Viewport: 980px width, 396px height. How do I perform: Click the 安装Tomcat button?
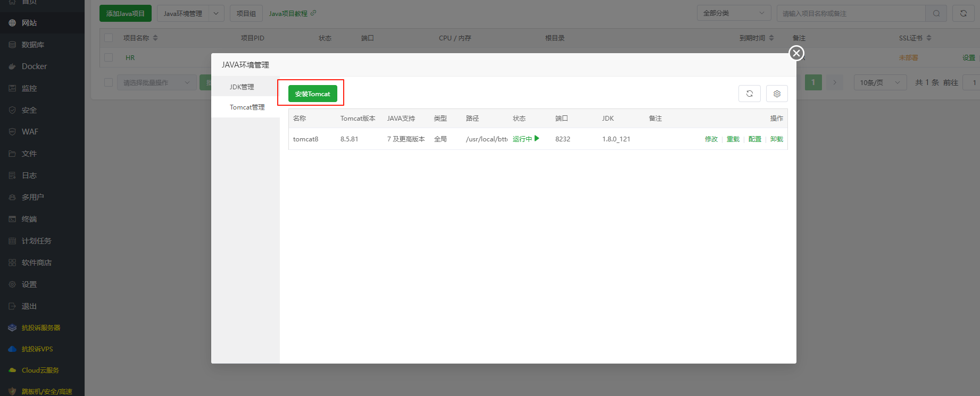pos(312,94)
